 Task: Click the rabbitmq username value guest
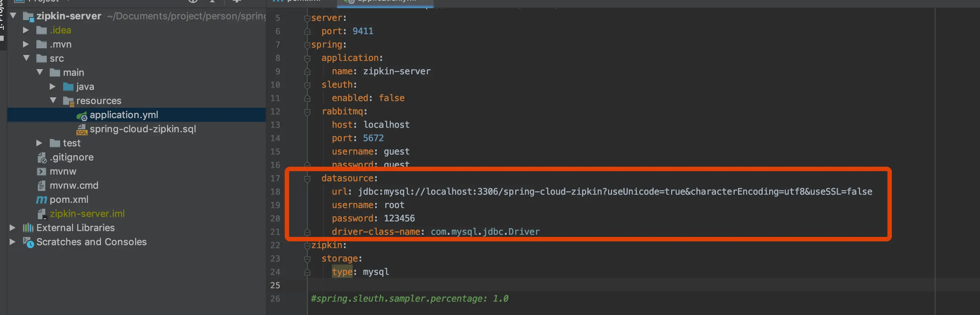pos(396,152)
